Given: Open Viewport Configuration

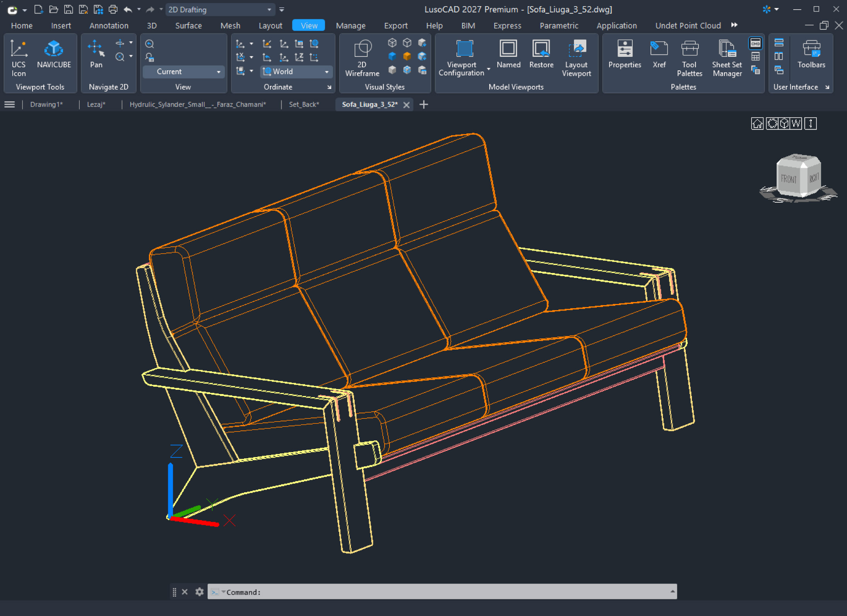Looking at the screenshot, I should (462, 58).
